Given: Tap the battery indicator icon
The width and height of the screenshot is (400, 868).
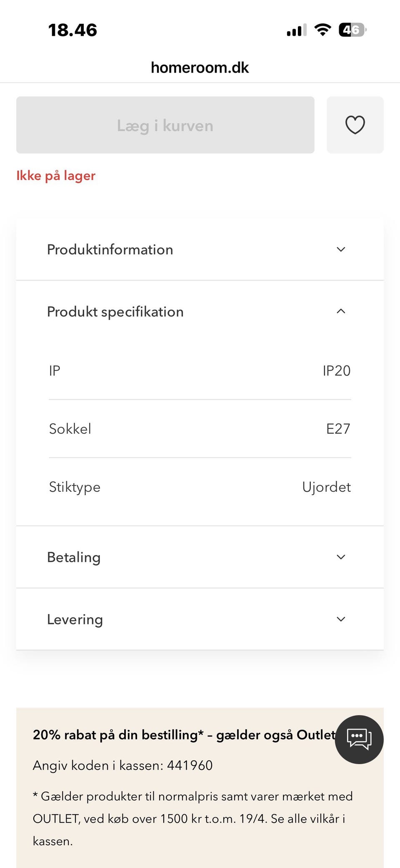Looking at the screenshot, I should (352, 30).
